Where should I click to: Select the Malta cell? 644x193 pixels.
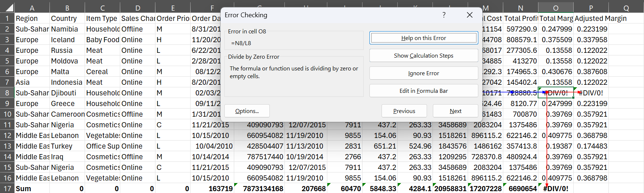click(67, 72)
